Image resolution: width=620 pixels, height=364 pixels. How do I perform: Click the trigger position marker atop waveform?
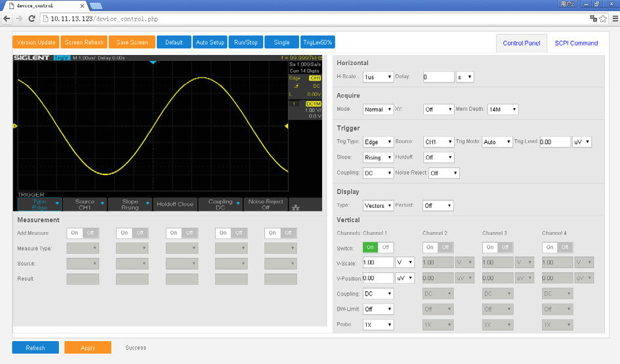coord(153,62)
